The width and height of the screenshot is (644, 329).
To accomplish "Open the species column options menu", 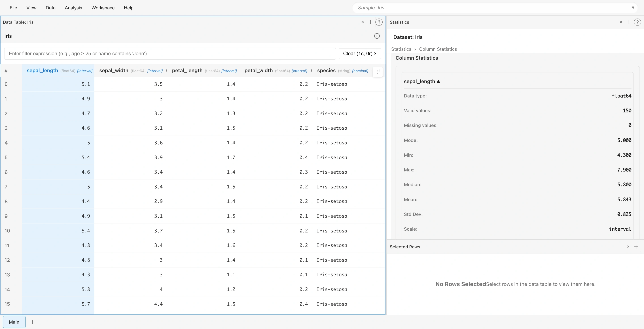I will pos(377,72).
